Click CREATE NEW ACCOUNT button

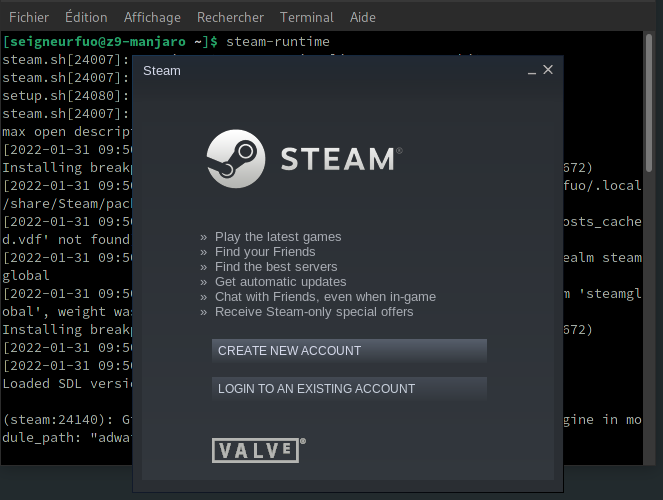349,351
